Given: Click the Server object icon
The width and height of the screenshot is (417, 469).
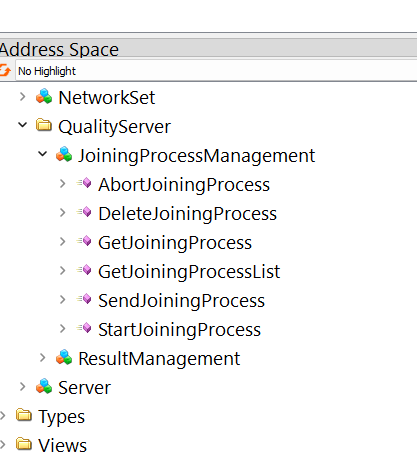Looking at the screenshot, I should pyautogui.click(x=44, y=387).
